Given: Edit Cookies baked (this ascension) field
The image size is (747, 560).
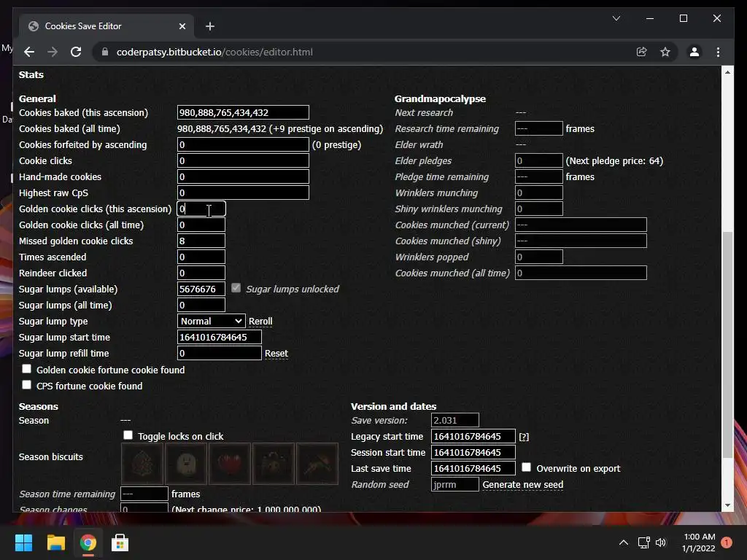Looking at the screenshot, I should point(243,112).
